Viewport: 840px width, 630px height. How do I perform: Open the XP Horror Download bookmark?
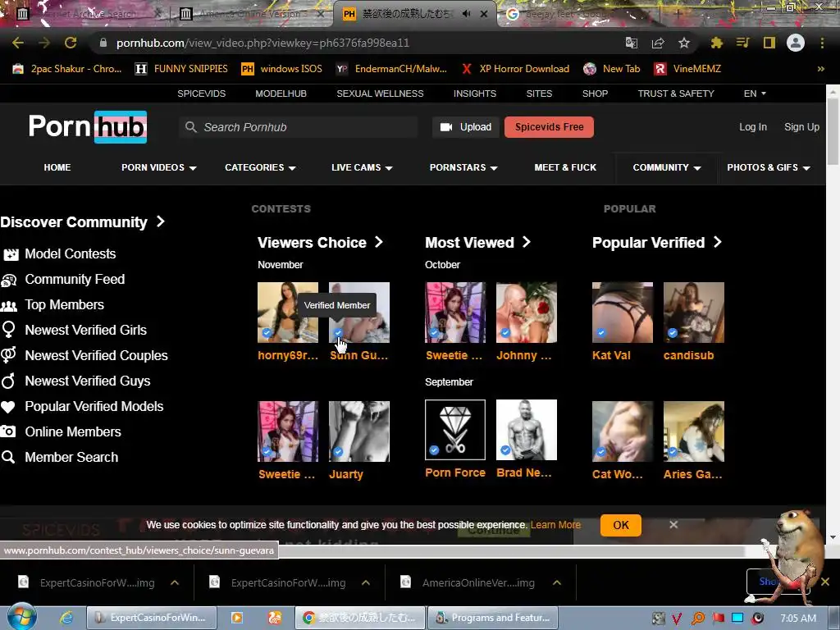tap(515, 69)
